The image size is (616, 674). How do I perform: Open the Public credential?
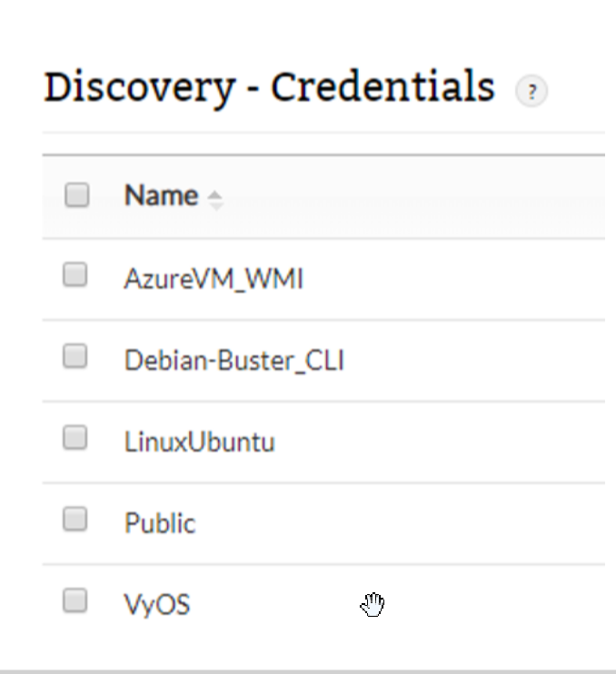coord(160,524)
